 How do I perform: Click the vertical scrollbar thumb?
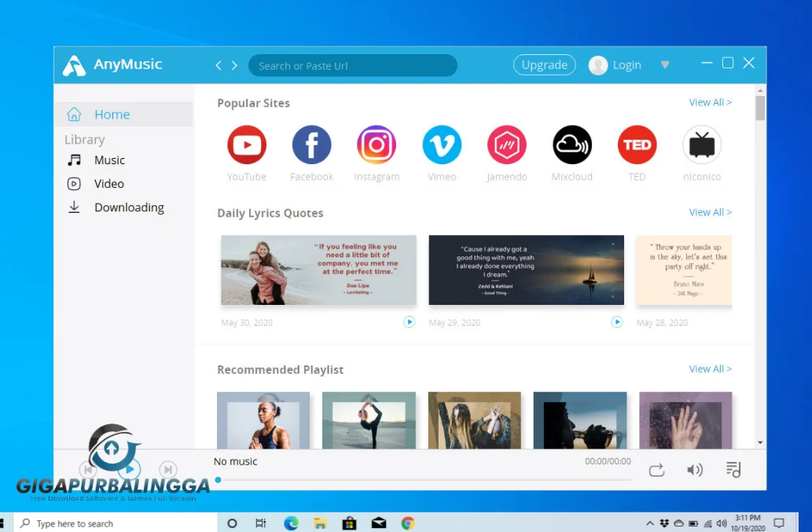(x=759, y=108)
